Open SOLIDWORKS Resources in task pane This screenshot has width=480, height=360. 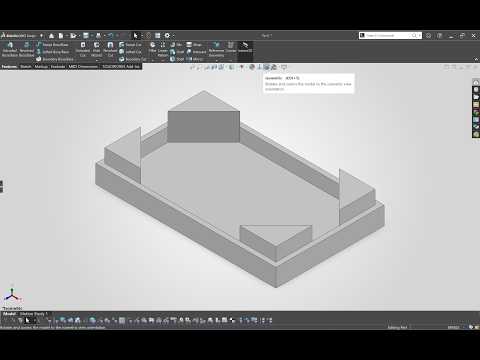point(476,82)
